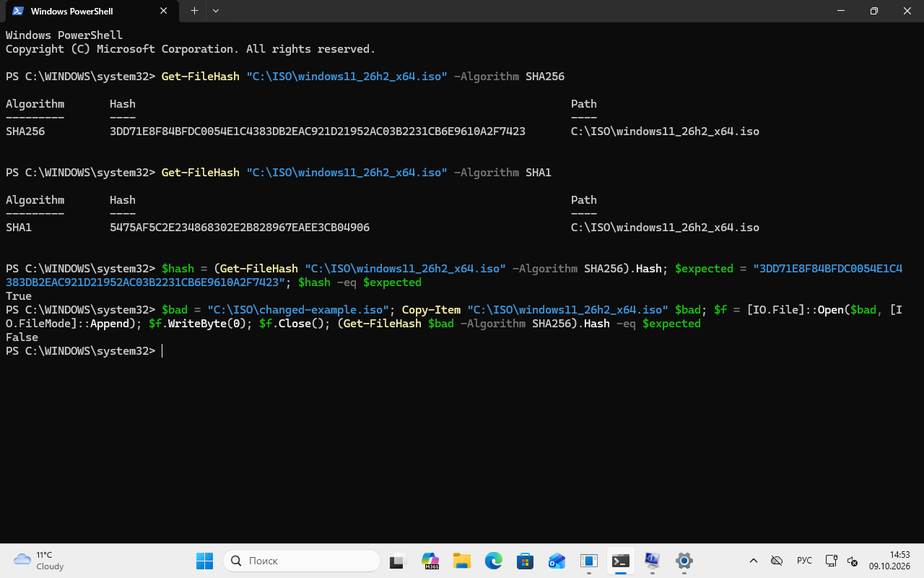Select the Terminal icon on the taskbar
This screenshot has width=924, height=578.
point(620,561)
